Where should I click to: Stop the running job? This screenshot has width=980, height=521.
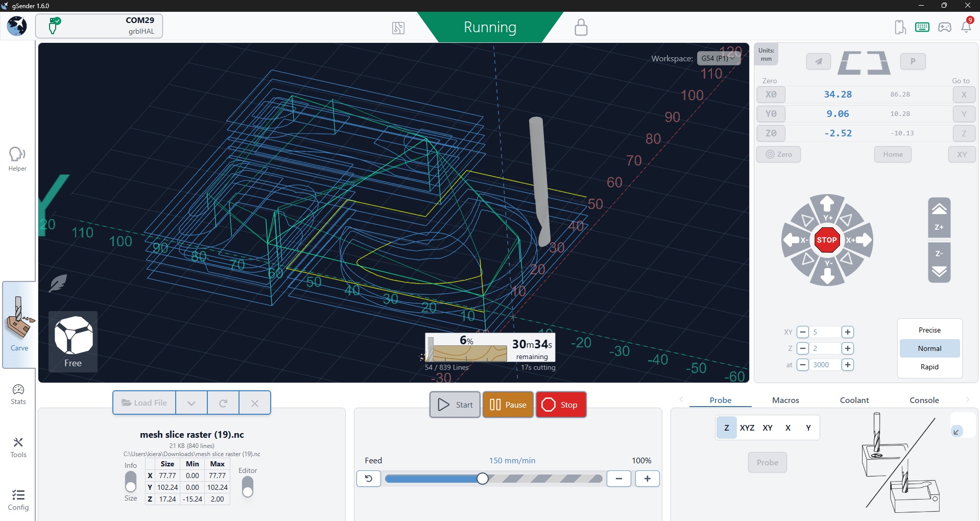[561, 405]
